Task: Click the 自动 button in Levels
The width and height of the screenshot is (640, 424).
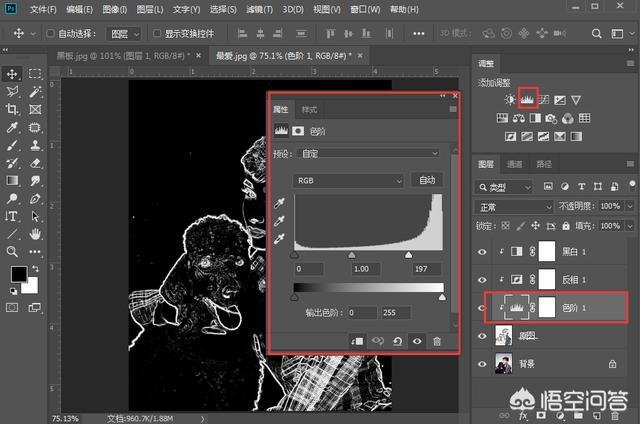Action: [x=427, y=180]
